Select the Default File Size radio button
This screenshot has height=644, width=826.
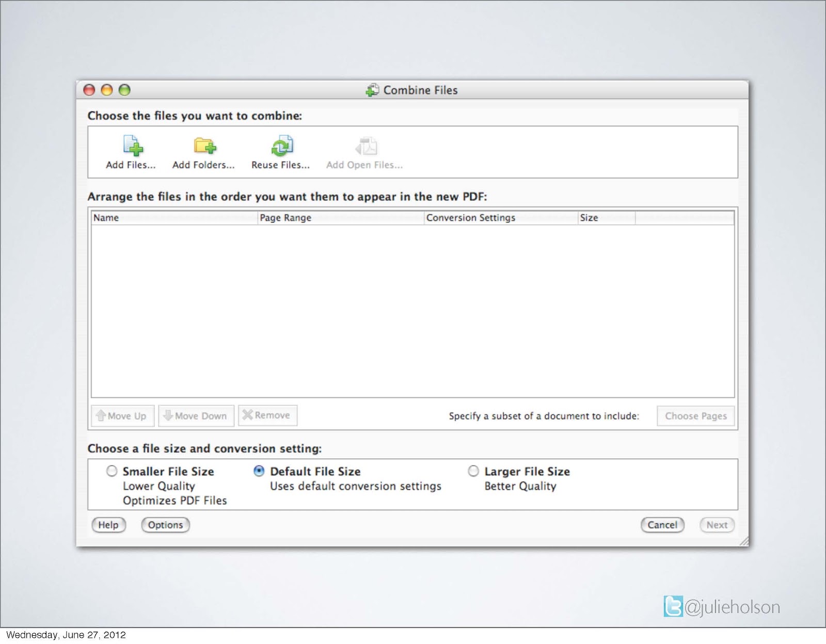pyautogui.click(x=259, y=471)
